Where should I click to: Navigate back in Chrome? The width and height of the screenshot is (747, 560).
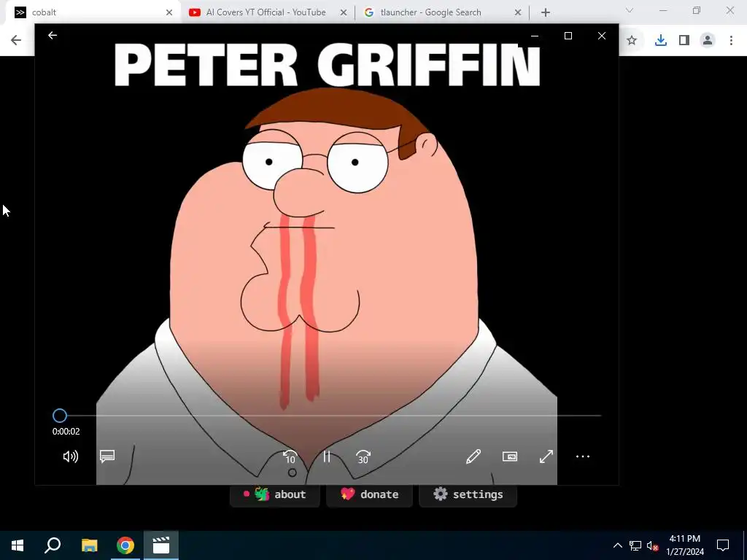[16, 40]
